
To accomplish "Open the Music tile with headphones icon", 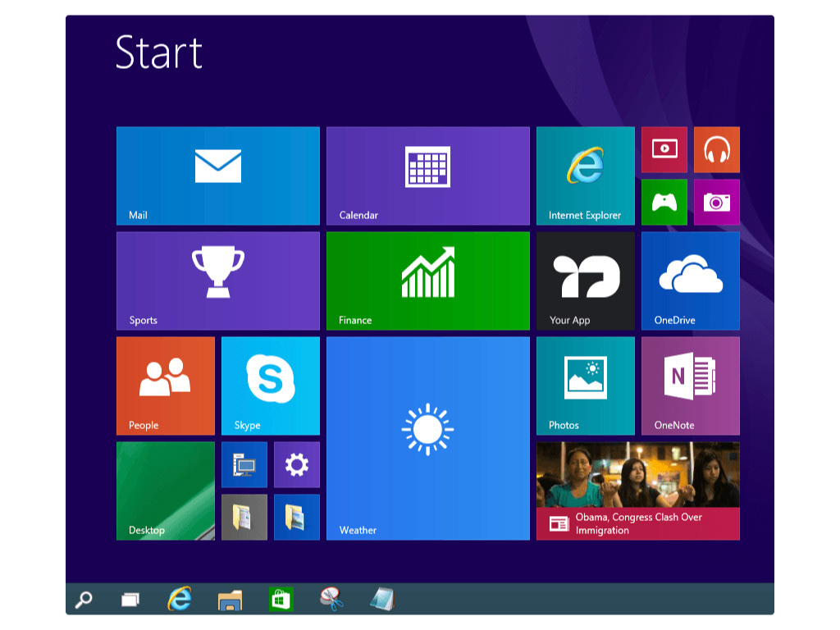I will (x=717, y=149).
